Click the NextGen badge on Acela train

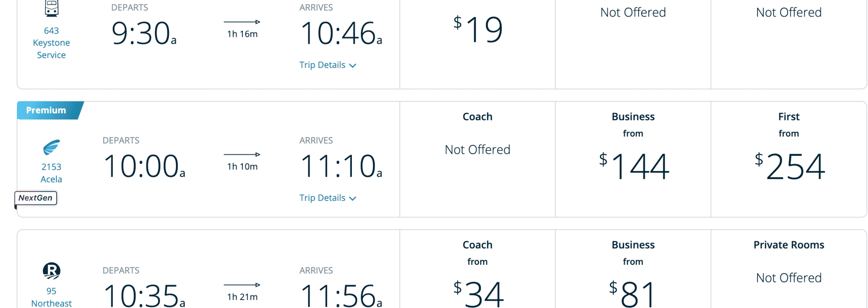point(36,197)
